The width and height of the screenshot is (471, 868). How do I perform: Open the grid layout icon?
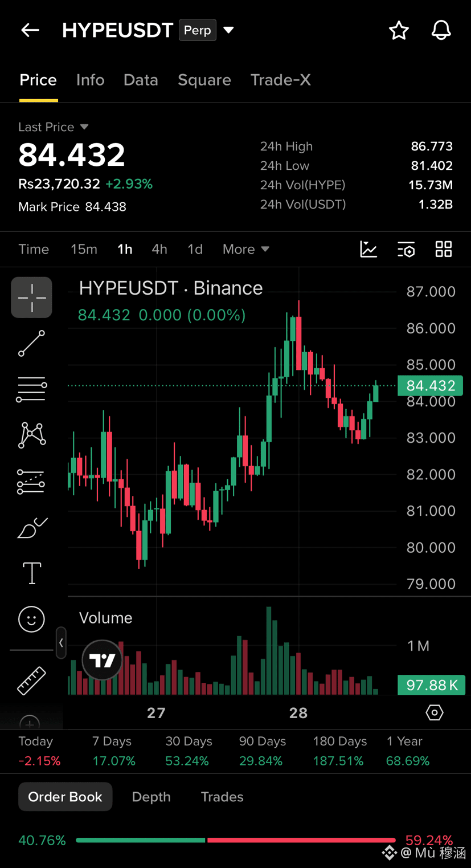tap(444, 249)
